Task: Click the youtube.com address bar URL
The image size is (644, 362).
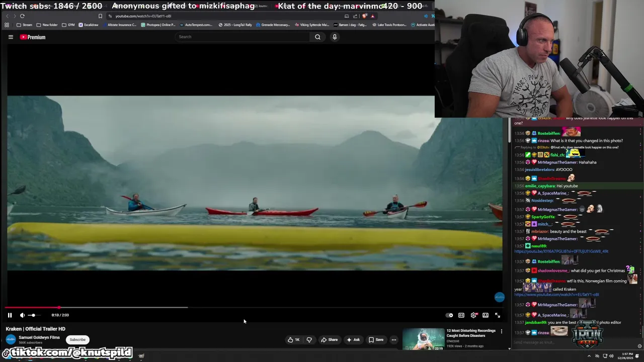Action: coord(143,16)
